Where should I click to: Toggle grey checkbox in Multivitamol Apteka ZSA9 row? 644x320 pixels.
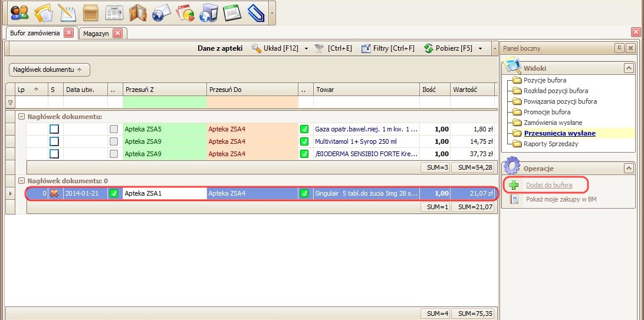click(114, 141)
